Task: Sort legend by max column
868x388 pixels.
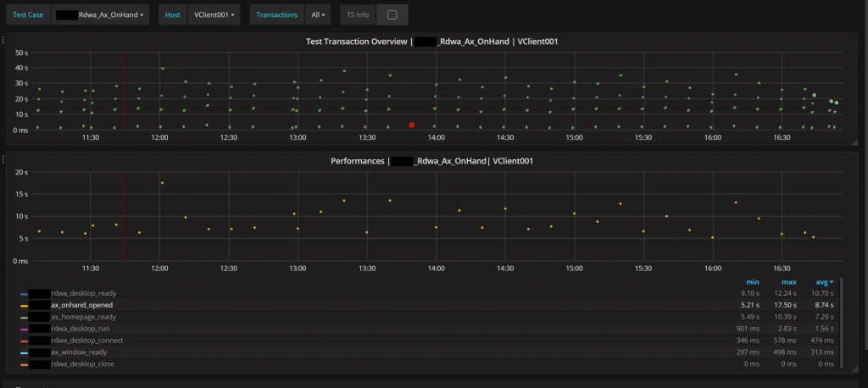Action: click(x=788, y=281)
